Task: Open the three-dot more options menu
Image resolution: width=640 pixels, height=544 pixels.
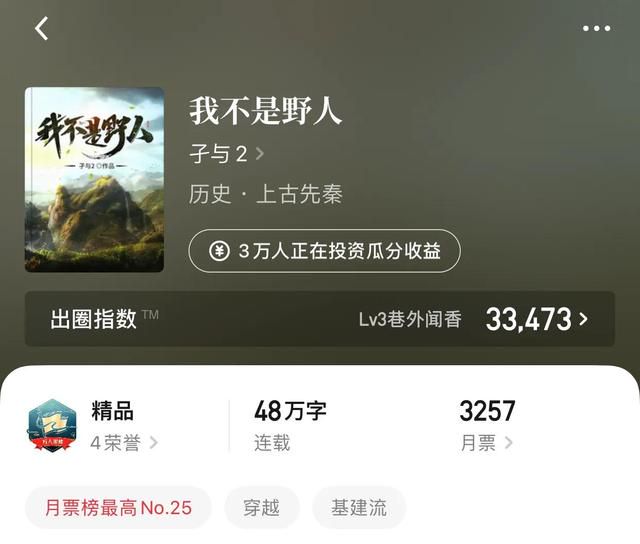Action: (x=596, y=28)
